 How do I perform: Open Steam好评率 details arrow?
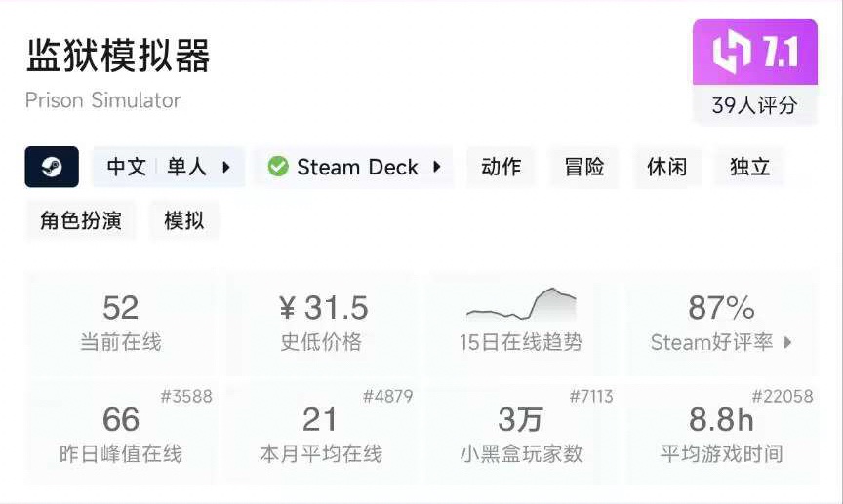[787, 342]
